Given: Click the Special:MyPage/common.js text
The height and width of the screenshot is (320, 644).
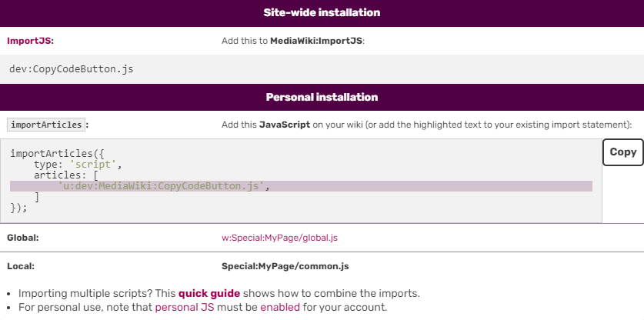Looking at the screenshot, I should click(285, 266).
